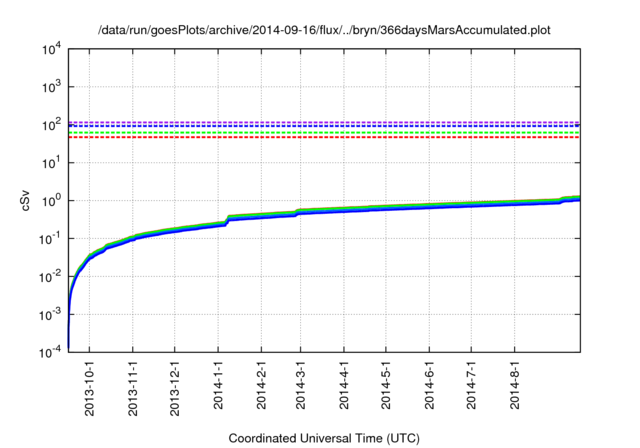The width and height of the screenshot is (640, 448).
Task: Click the 10^4 y-axis tick label
Action: click(x=51, y=49)
